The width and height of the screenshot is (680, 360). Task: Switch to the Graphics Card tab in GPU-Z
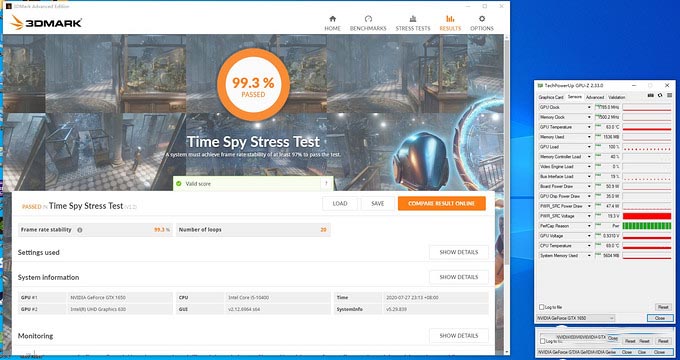click(551, 97)
